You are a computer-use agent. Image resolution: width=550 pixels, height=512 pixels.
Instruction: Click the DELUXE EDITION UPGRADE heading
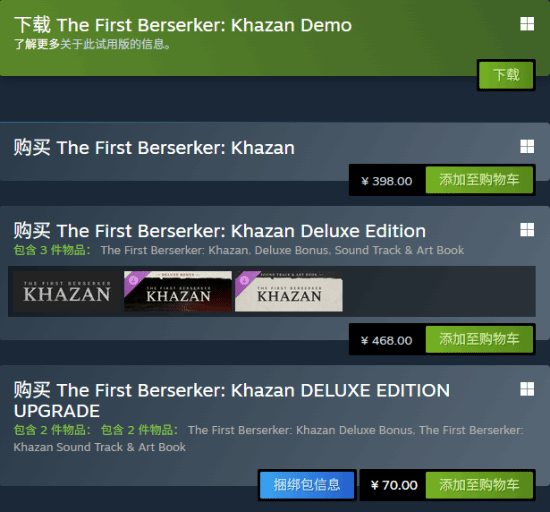[232, 400]
